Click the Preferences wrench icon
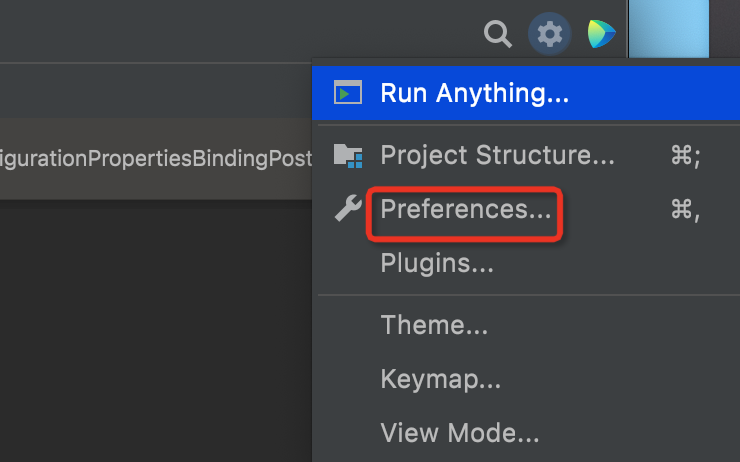 tap(348, 208)
